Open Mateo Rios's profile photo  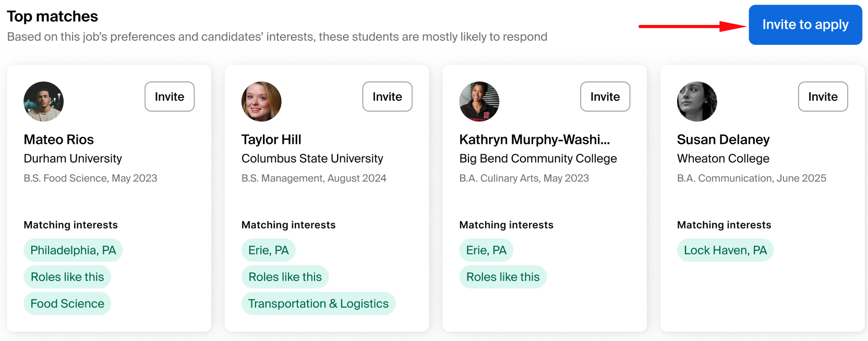pyautogui.click(x=43, y=102)
